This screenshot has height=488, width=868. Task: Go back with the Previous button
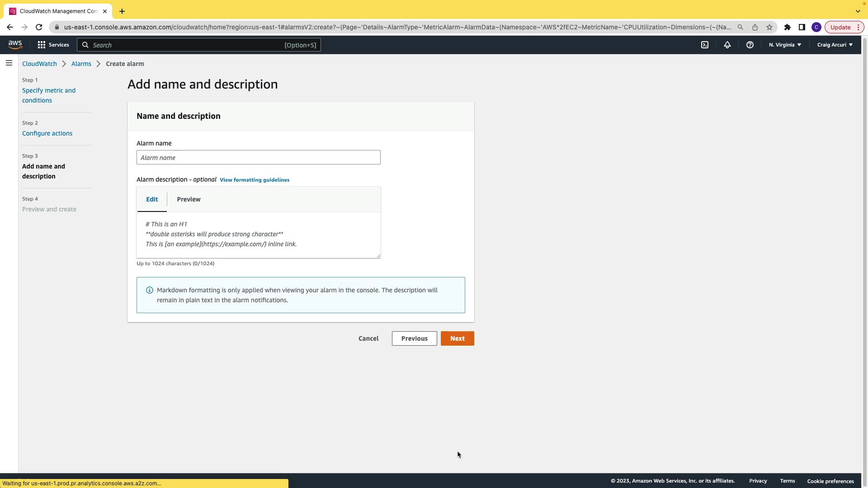point(414,338)
